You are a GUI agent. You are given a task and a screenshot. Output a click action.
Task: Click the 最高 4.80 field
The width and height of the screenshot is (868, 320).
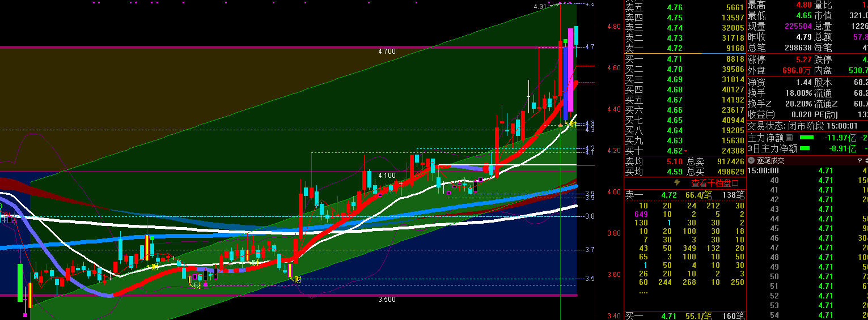780,5
